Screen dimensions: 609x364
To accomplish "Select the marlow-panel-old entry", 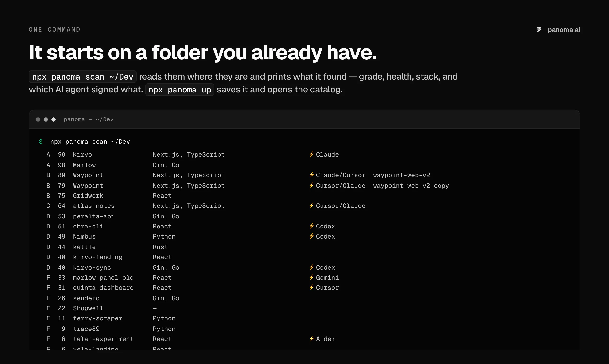I will pos(103,278).
